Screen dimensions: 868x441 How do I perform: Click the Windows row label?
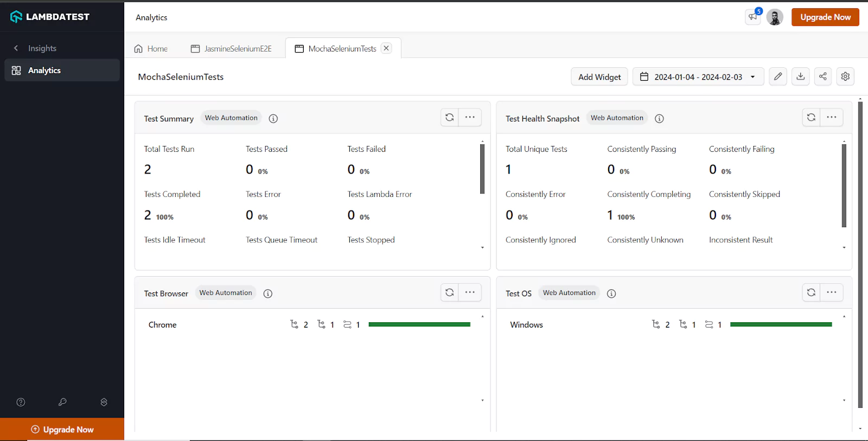pos(526,325)
